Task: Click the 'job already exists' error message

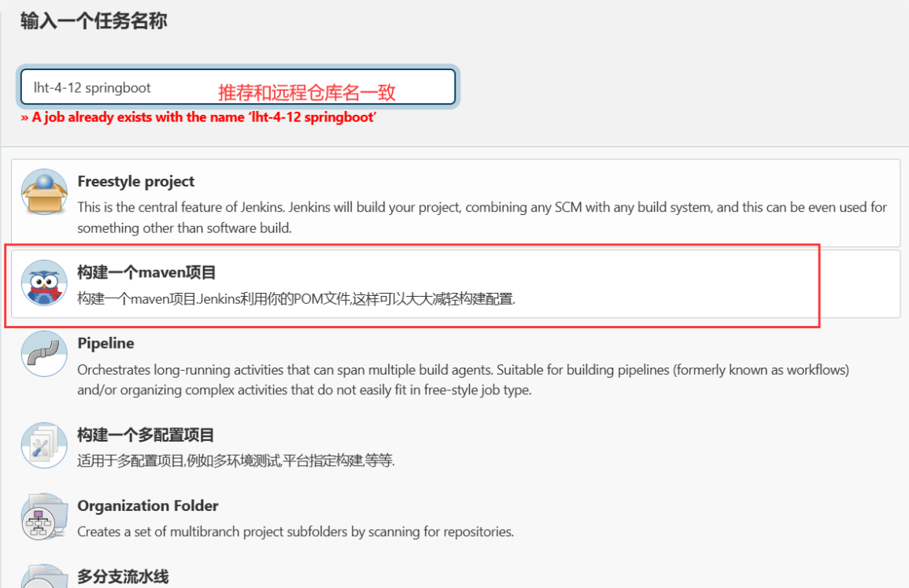Action: coord(198,117)
